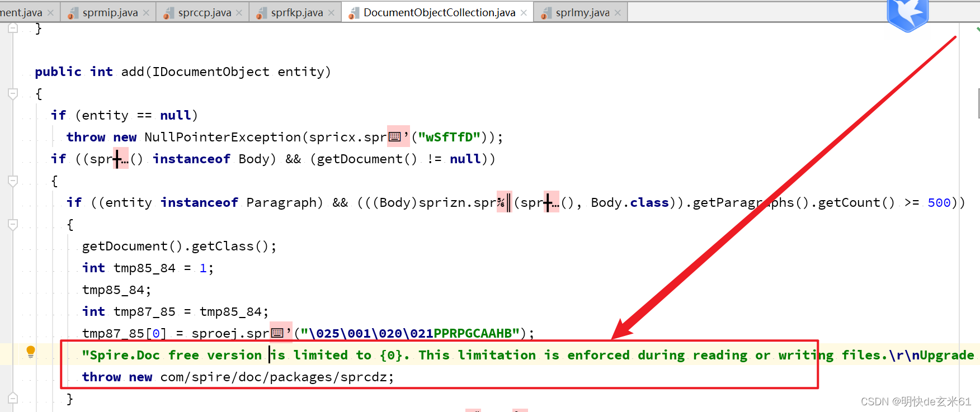The width and height of the screenshot is (980, 412).
Task: Click the DocumentObjectCollection.java file icon
Action: tap(354, 13)
